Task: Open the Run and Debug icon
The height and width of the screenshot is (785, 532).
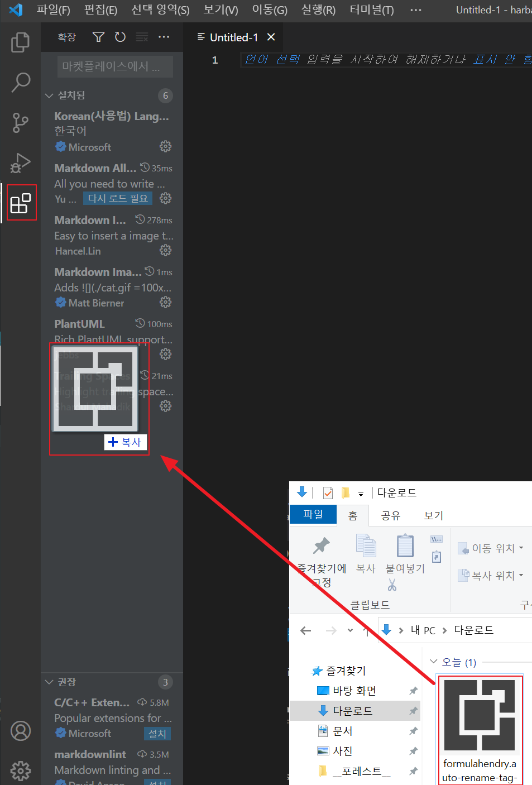Action: click(21, 162)
